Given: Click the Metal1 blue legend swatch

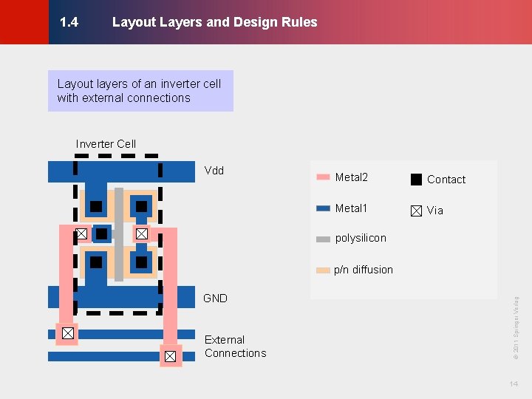Looking at the screenshot, I should [x=323, y=208].
